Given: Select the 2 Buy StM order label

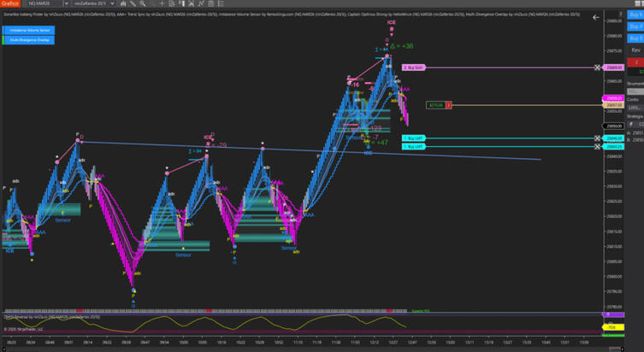Looking at the screenshot, I should coord(414,67).
